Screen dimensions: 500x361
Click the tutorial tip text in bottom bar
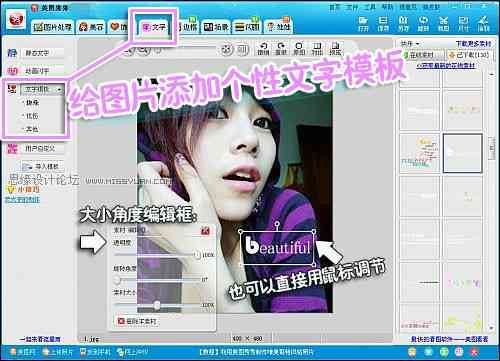coord(256,352)
